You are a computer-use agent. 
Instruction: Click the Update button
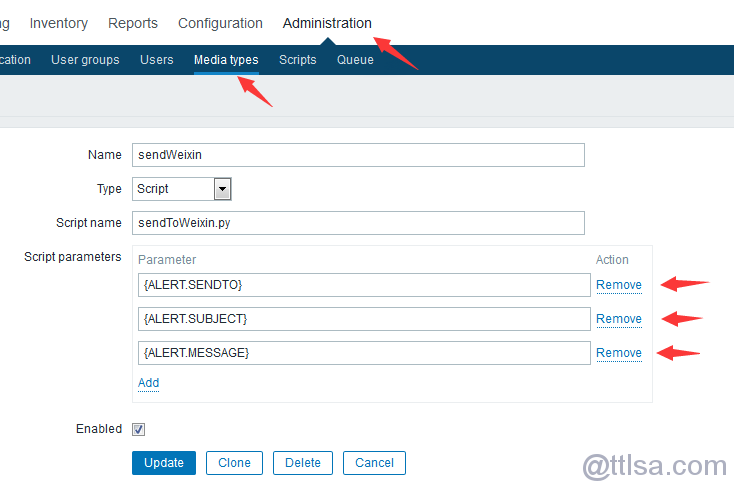click(x=164, y=463)
